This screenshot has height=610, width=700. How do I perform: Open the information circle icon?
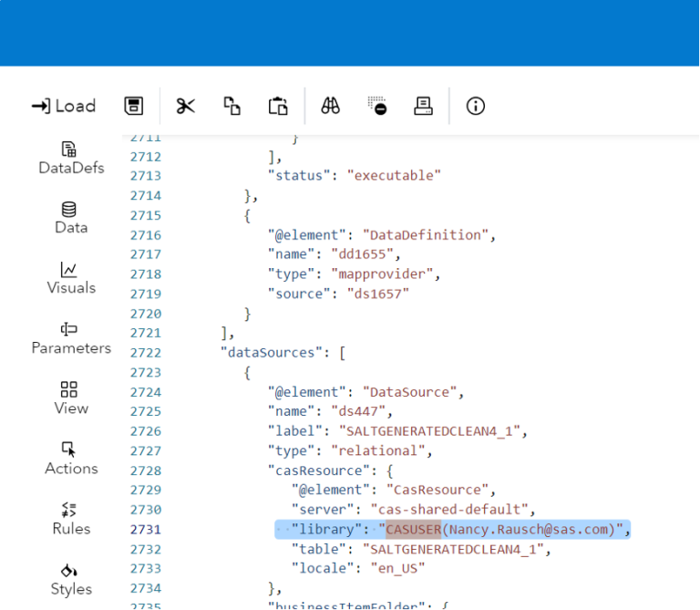pos(475,106)
